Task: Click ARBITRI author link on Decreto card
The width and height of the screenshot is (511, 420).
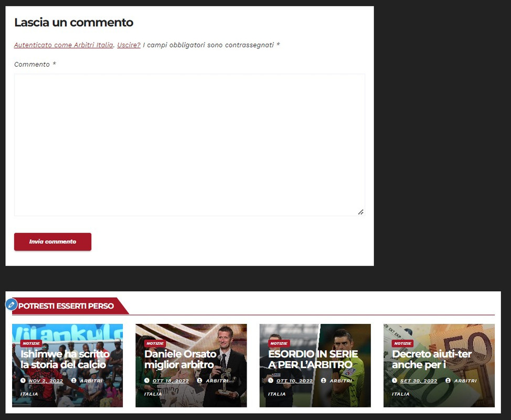Action: [465, 381]
